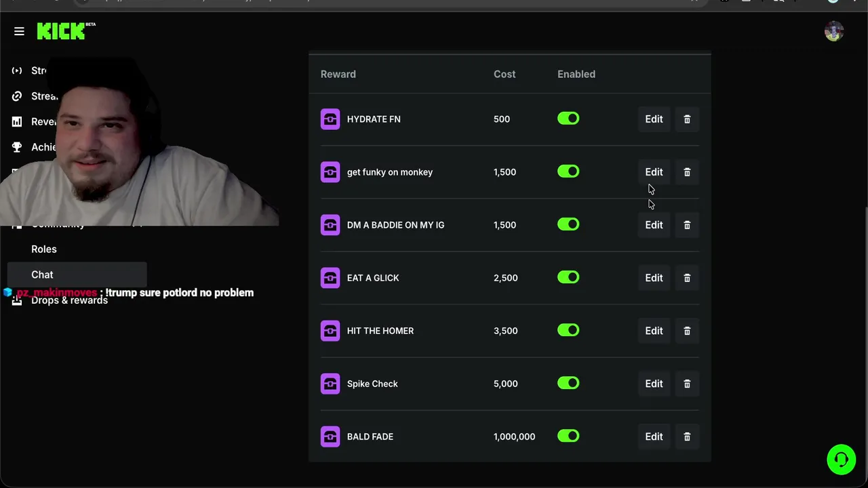
Task: Open the Chat sidebar item
Action: (42, 274)
